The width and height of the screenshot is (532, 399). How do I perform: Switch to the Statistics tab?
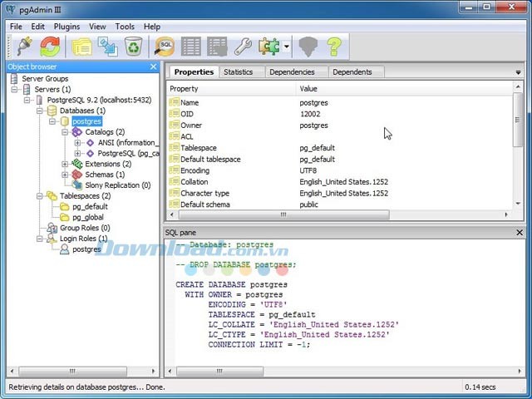click(239, 72)
